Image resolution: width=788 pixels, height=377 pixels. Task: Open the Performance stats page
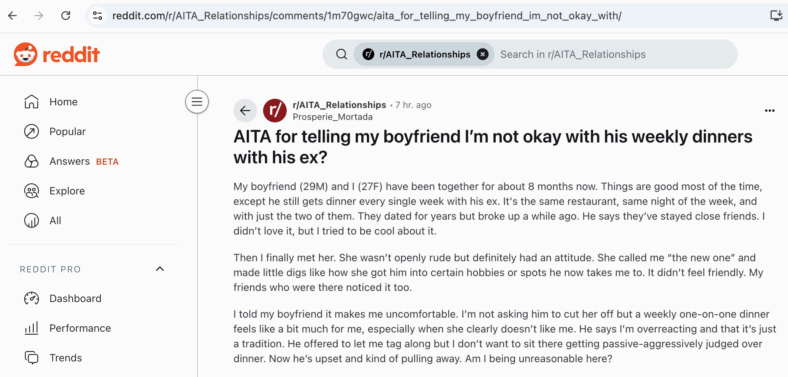(80, 328)
